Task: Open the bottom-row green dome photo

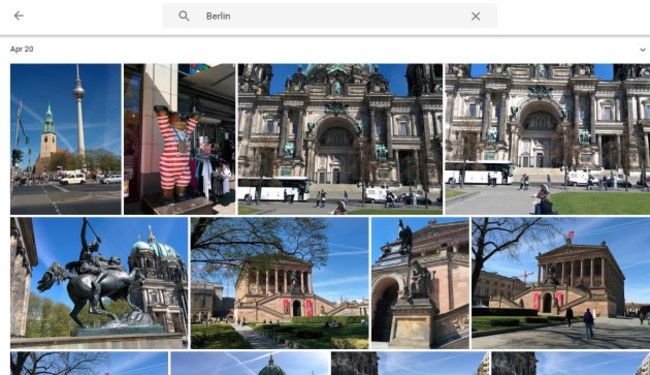Action: click(250, 363)
